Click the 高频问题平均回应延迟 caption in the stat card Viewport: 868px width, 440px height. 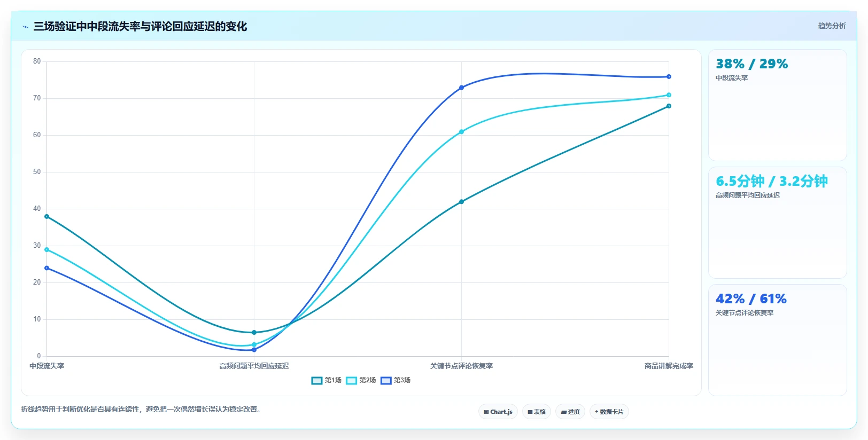point(748,195)
